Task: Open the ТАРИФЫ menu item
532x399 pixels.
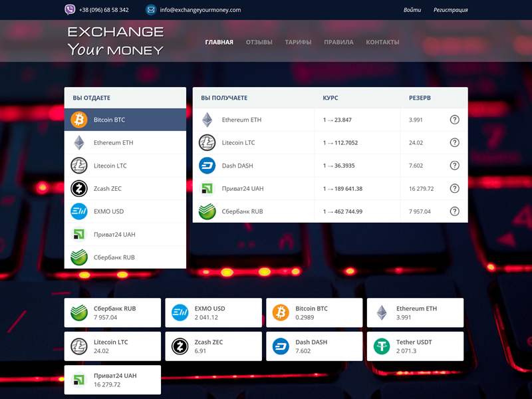Action: (298, 41)
